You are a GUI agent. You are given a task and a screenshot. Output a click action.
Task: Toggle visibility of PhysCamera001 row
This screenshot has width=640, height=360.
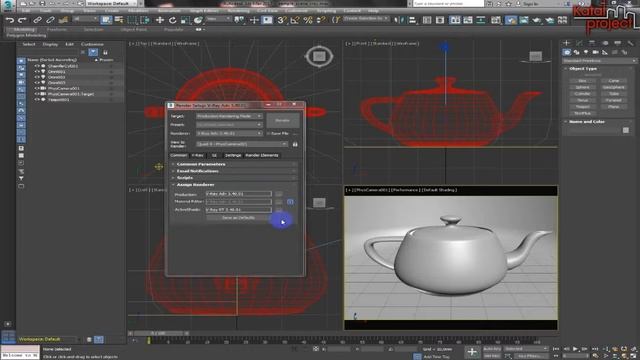(37, 88)
